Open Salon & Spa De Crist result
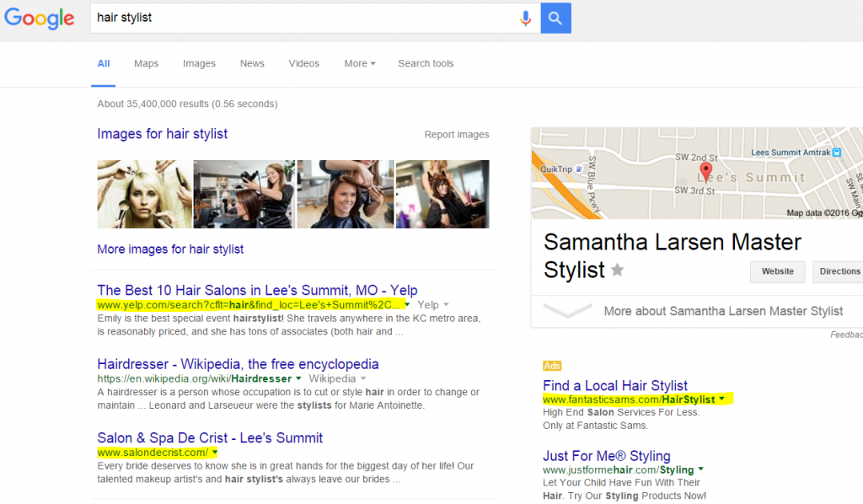 (210, 437)
